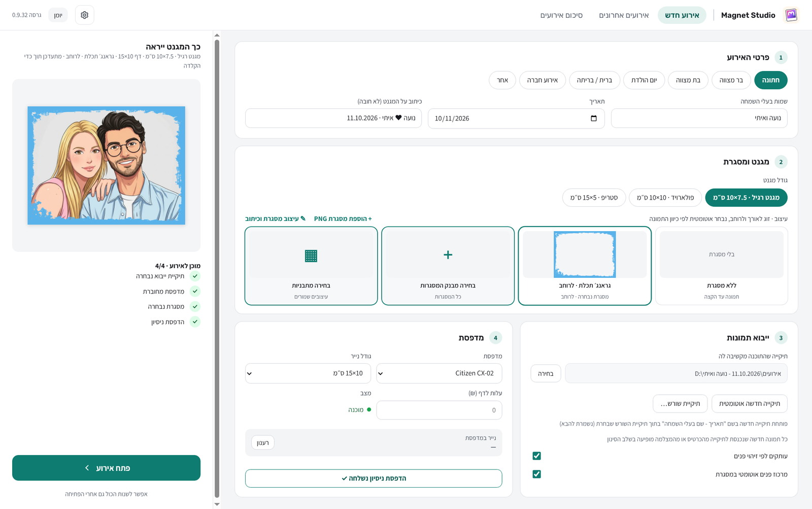Viewport: 812px width, 509px height.
Task: Select the יום הולדת event type
Action: pyautogui.click(x=644, y=80)
